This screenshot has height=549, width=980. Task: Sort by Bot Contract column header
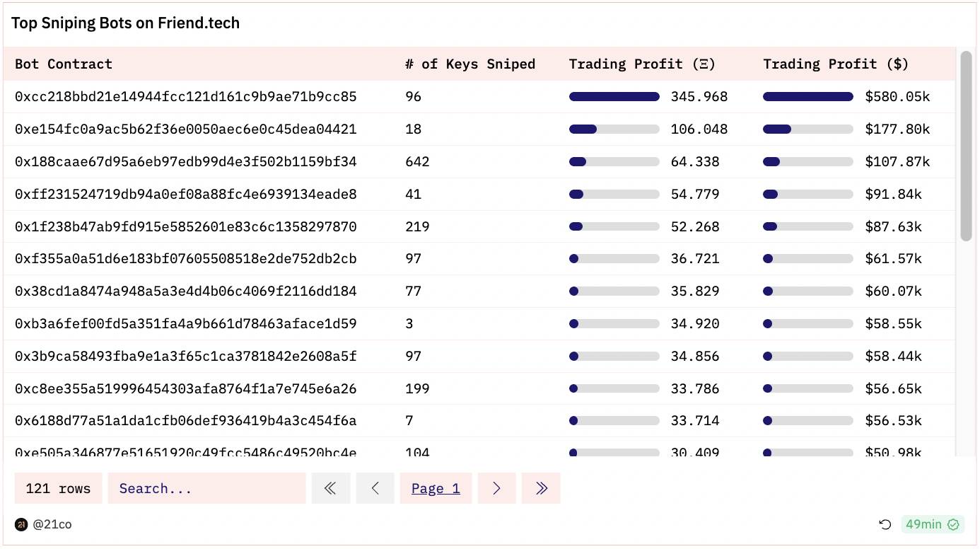[x=64, y=64]
